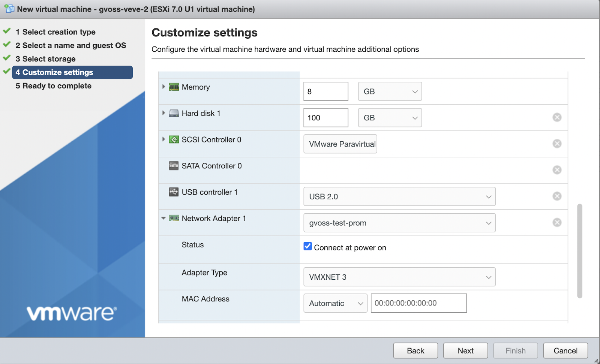The width and height of the screenshot is (600, 364).
Task: Click the SCSI Controller 0 icon
Action: (174, 139)
